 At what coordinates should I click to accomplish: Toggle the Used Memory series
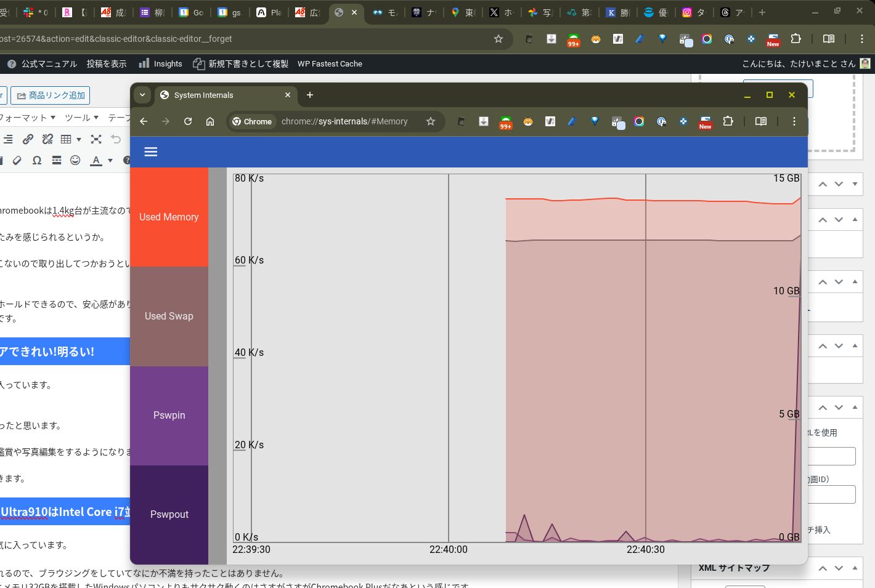tap(169, 217)
